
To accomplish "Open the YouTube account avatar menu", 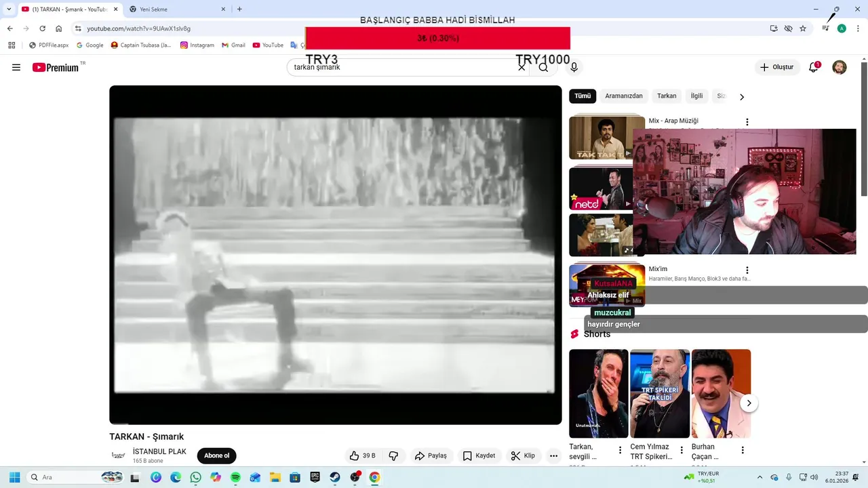I will pyautogui.click(x=840, y=67).
